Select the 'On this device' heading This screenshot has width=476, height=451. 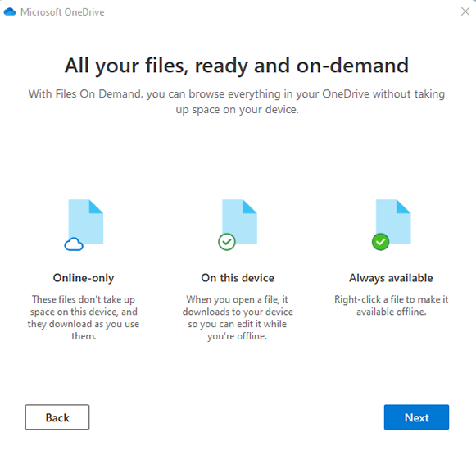click(x=238, y=278)
